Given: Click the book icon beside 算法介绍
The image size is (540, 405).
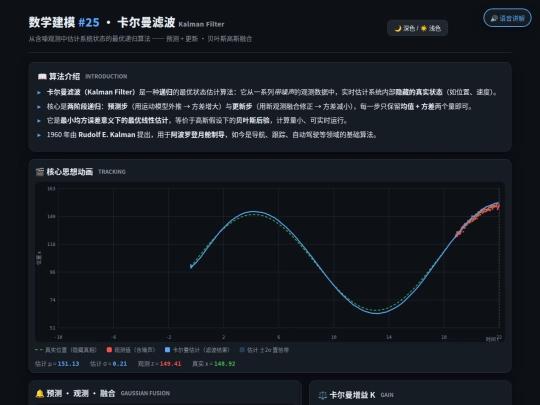Looking at the screenshot, I should point(42,76).
